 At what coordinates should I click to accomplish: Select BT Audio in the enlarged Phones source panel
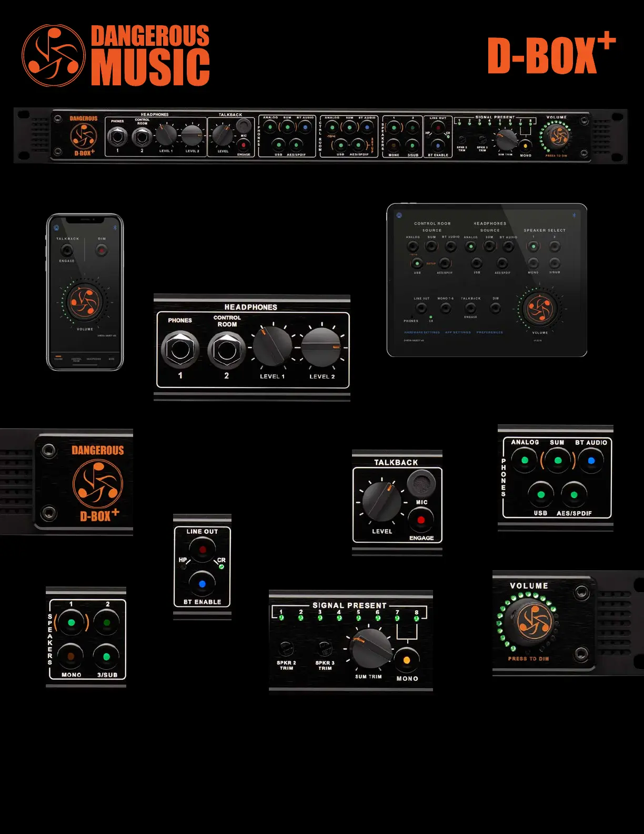point(591,461)
